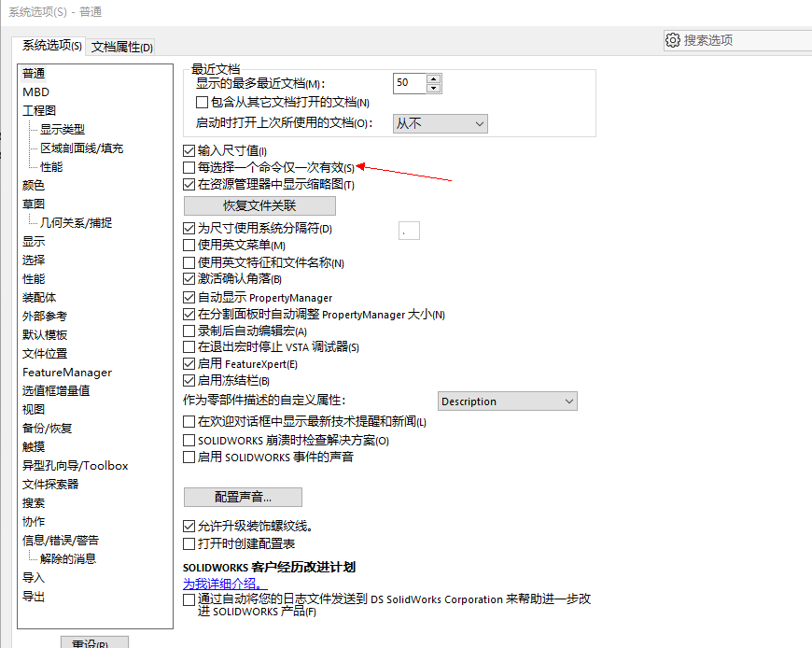Click the 恢复文件关联 button

coord(259,205)
